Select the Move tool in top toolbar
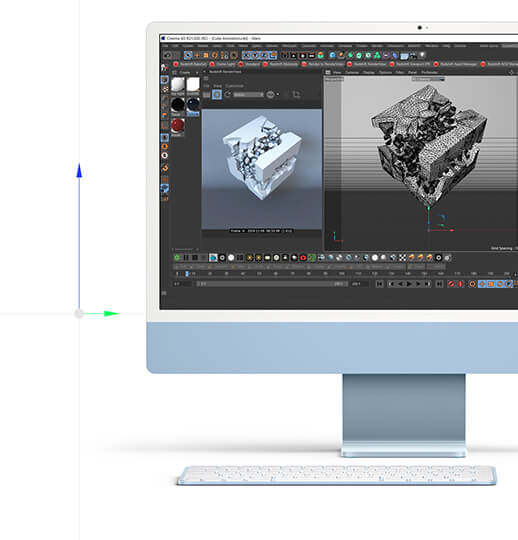The width and height of the screenshot is (518, 540). pyautogui.click(x=197, y=55)
